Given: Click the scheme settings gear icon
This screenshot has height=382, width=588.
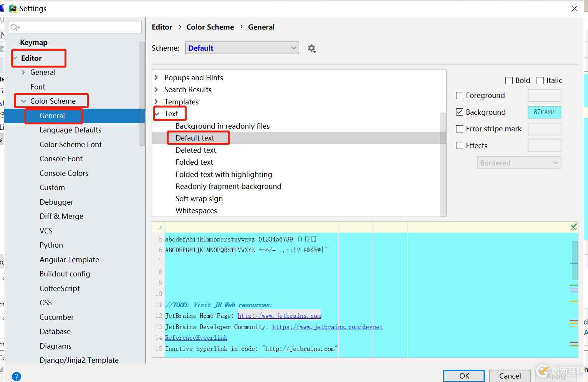Looking at the screenshot, I should (311, 48).
